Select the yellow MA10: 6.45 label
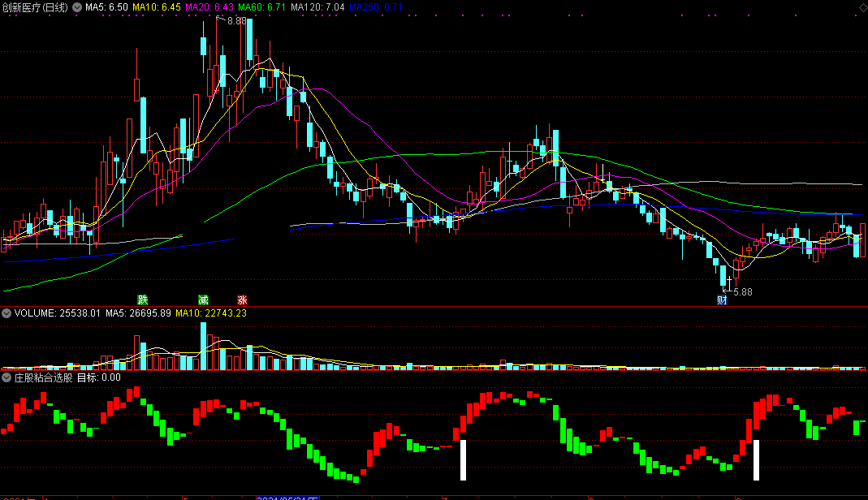This screenshot has width=868, height=500. click(156, 7)
